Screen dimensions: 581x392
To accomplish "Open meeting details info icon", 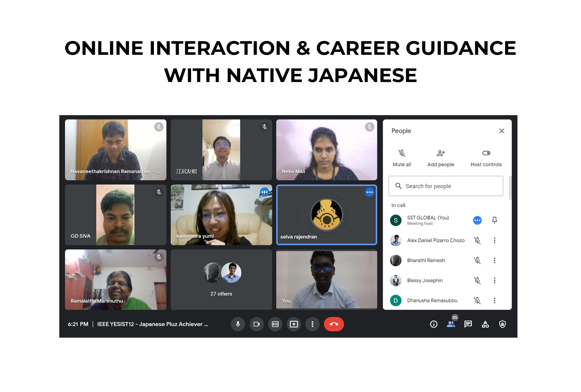I will (x=434, y=324).
